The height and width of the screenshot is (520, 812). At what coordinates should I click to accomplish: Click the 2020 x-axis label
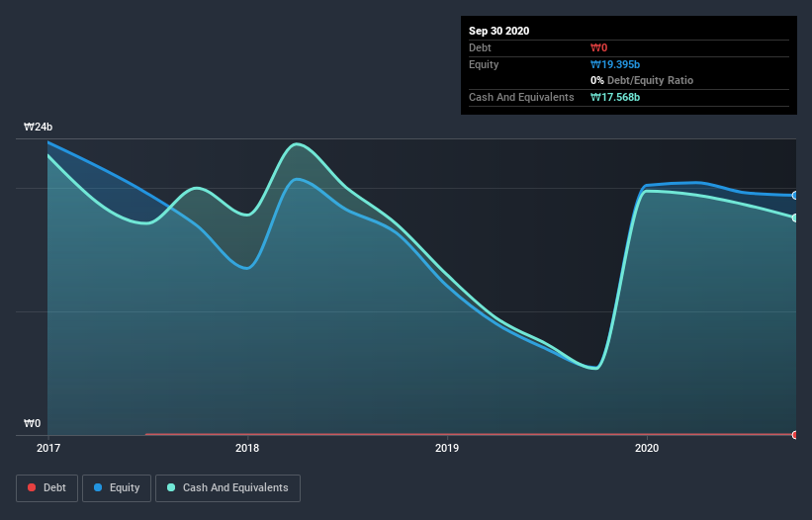(647, 448)
